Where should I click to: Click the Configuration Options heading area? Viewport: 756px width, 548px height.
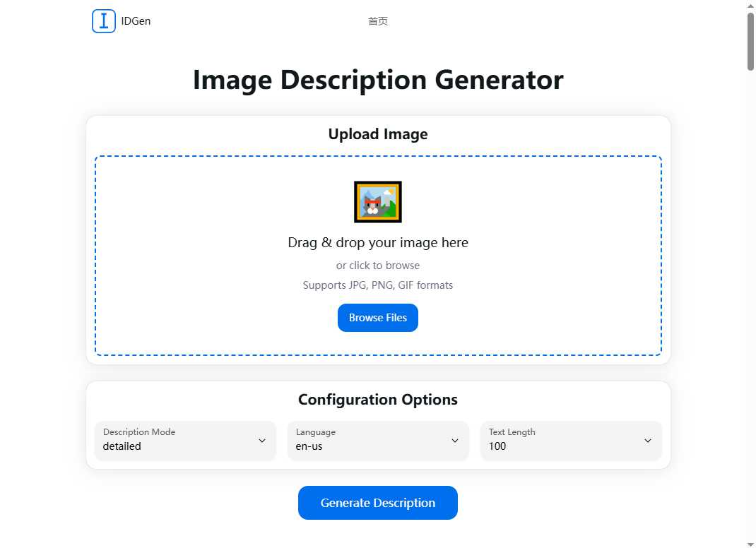(377, 399)
